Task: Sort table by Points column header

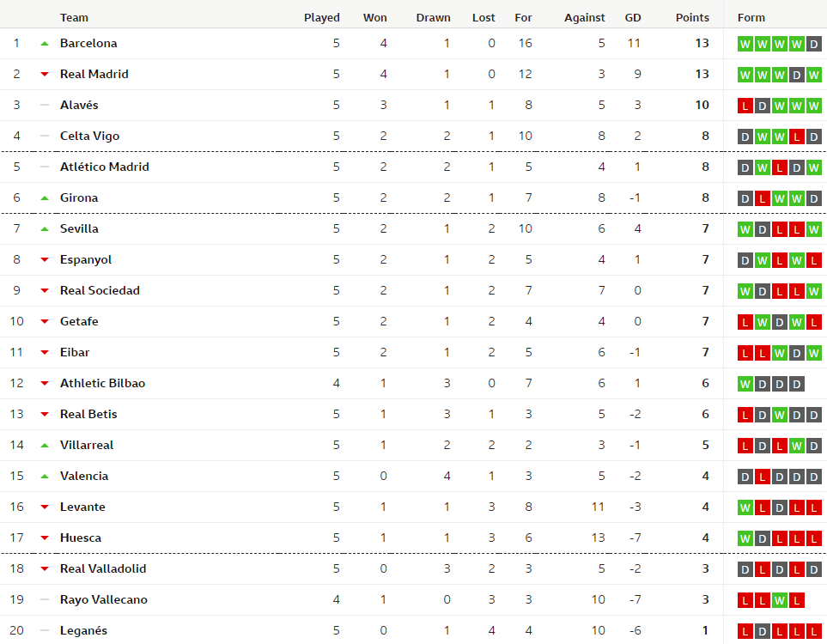Action: pyautogui.click(x=692, y=18)
